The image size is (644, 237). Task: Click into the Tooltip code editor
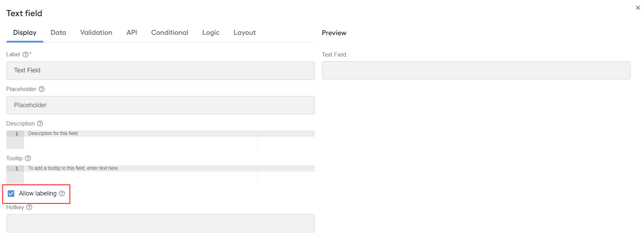tap(160, 174)
